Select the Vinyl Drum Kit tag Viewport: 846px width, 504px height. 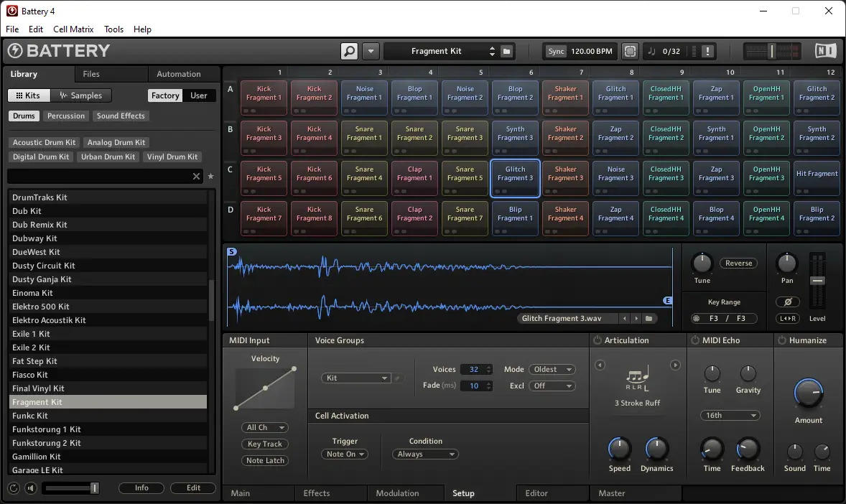point(172,157)
